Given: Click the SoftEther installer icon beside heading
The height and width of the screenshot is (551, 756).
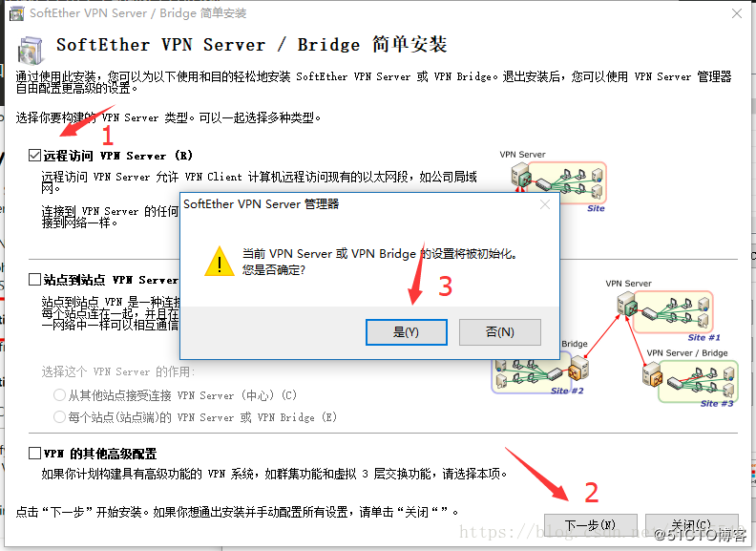Looking at the screenshot, I should click(x=31, y=51).
